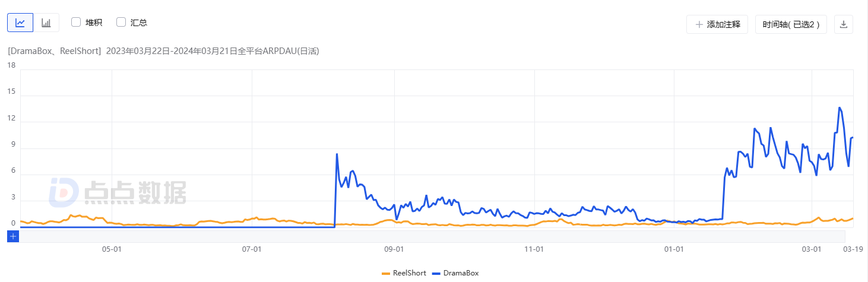
Task: Select the 07-01 x-axis date label
Action: [x=252, y=250]
